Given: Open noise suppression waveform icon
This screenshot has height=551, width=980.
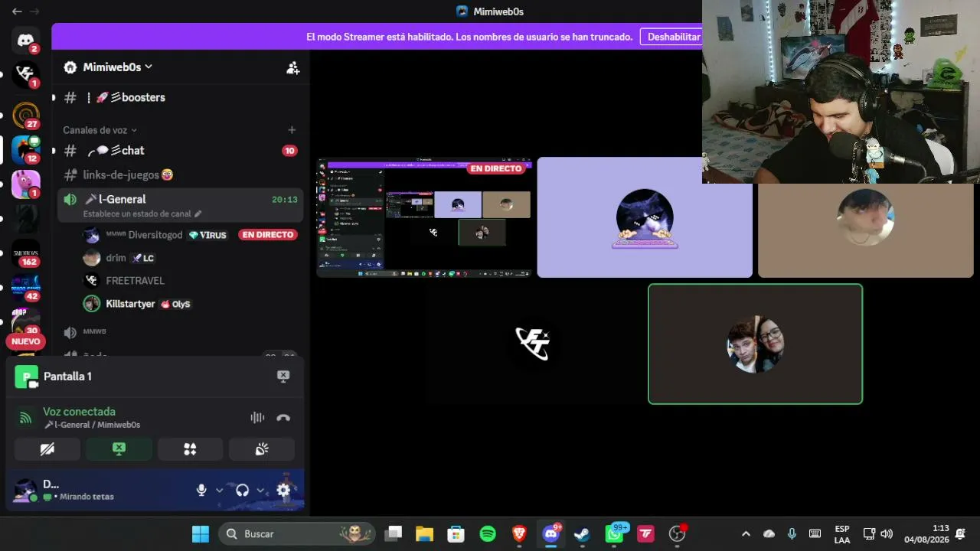Looking at the screenshot, I should coord(257,418).
